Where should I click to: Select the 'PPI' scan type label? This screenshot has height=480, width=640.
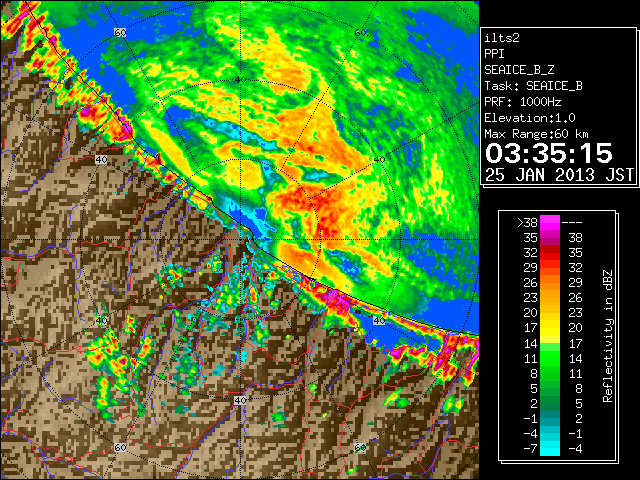tap(494, 54)
